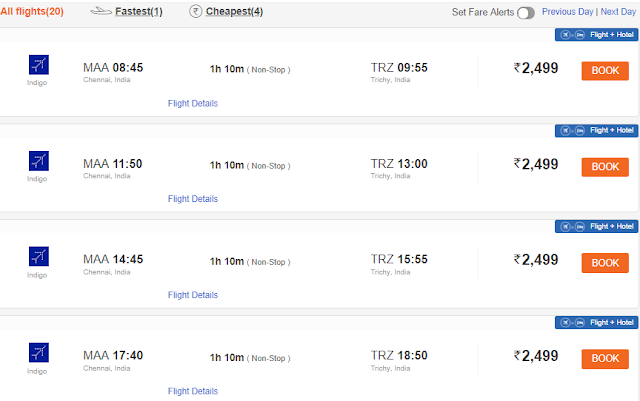640x401 pixels.
Task: Click Indigo logo for 11:50 flight
Action: point(39,161)
